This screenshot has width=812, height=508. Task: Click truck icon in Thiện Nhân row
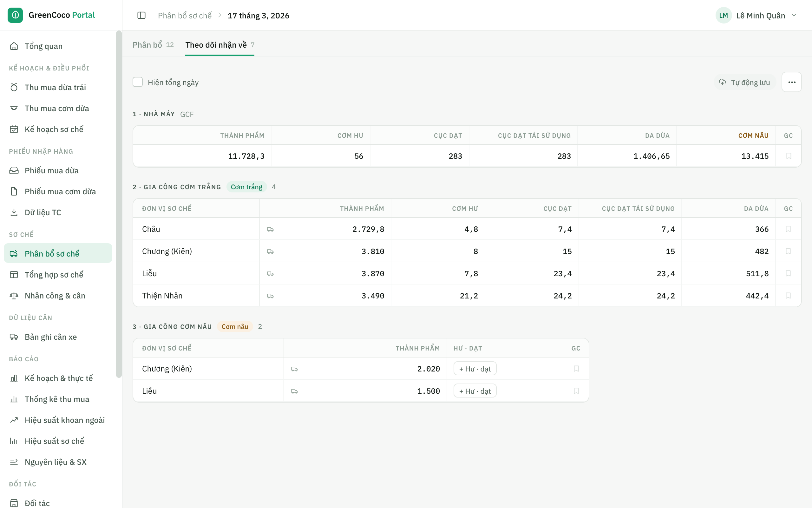click(x=270, y=296)
